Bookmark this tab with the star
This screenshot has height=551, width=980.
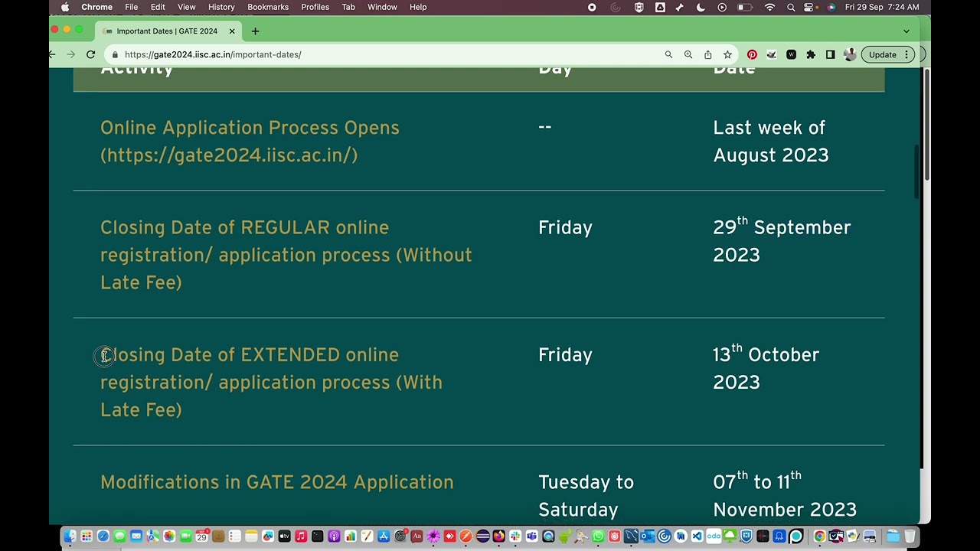[x=727, y=54]
